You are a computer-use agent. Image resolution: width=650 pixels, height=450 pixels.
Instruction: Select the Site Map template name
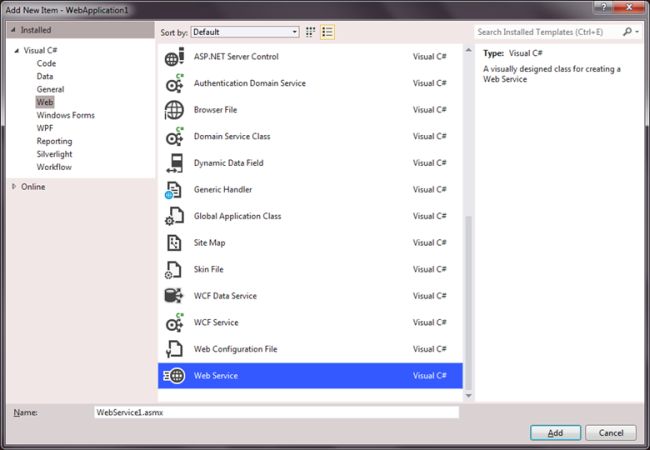coord(209,243)
